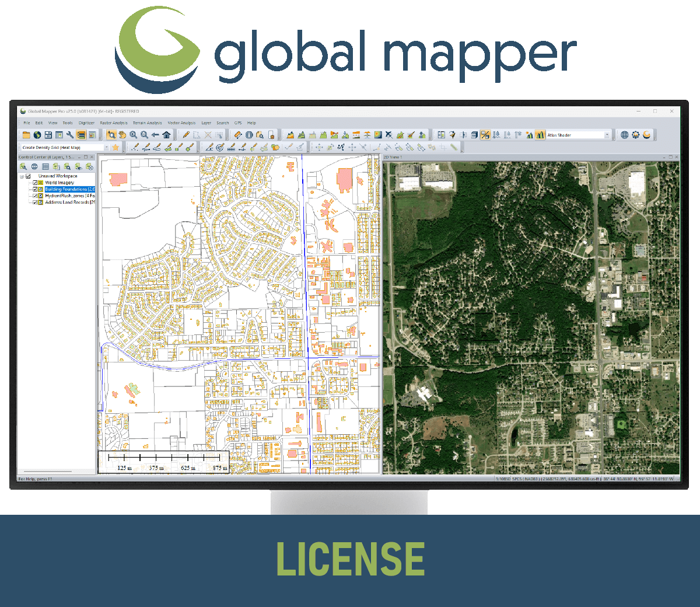Uncheck the Address: Land Records checkbox
The height and width of the screenshot is (607, 700).
coord(35,202)
